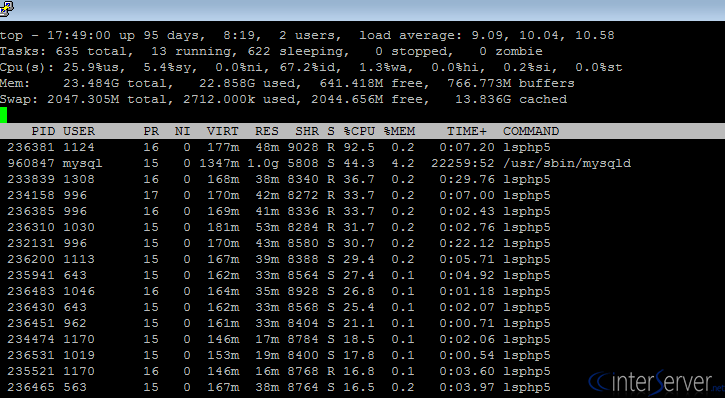The height and width of the screenshot is (398, 725).
Task: Click the green terminal cursor block
Action: tap(4, 115)
